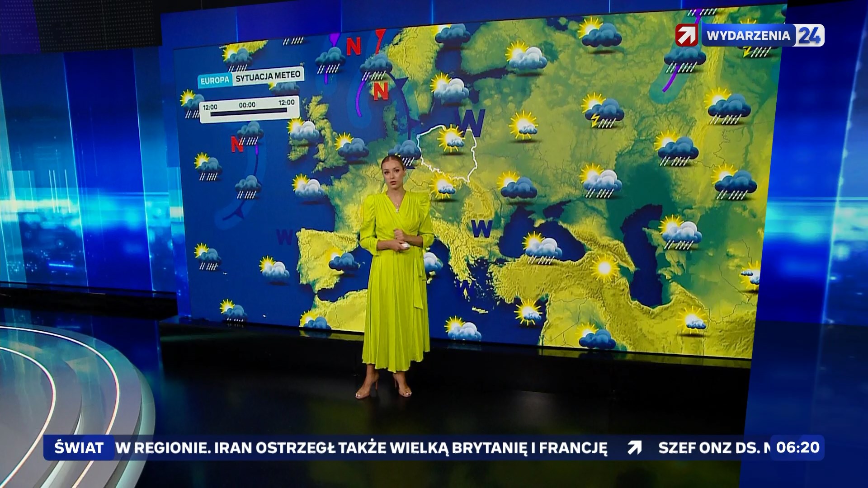
Task: Click the SZEF ONZ DS. ticker headline
Action: pyautogui.click(x=714, y=448)
